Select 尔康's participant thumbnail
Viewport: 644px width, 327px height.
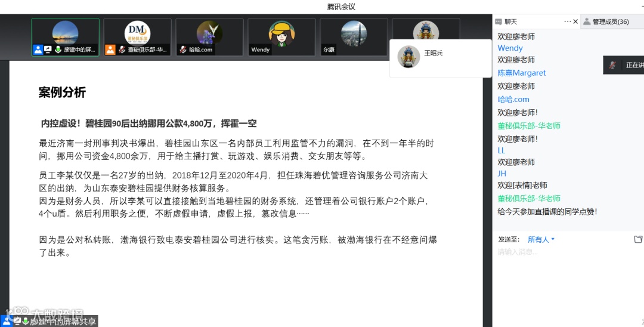pos(354,37)
